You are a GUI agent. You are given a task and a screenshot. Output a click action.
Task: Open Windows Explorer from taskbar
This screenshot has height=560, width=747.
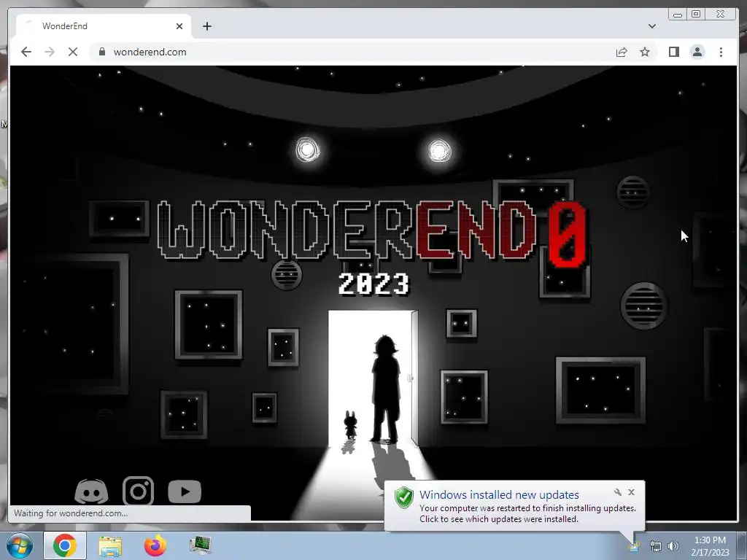point(110,545)
